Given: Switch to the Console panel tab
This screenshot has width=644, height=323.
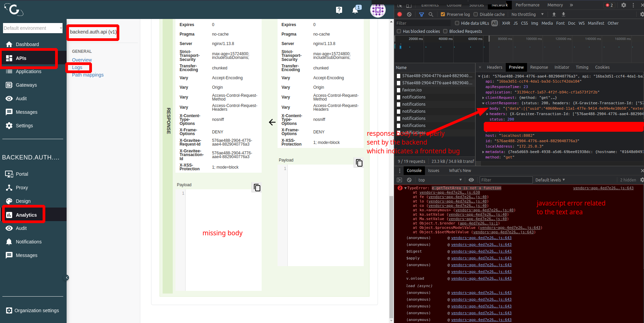Looking at the screenshot, I should (x=414, y=170).
